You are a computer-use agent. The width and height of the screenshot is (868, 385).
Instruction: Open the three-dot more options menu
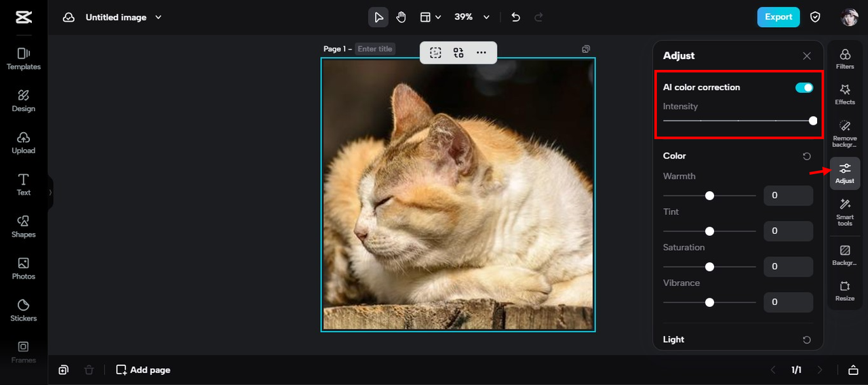point(481,53)
